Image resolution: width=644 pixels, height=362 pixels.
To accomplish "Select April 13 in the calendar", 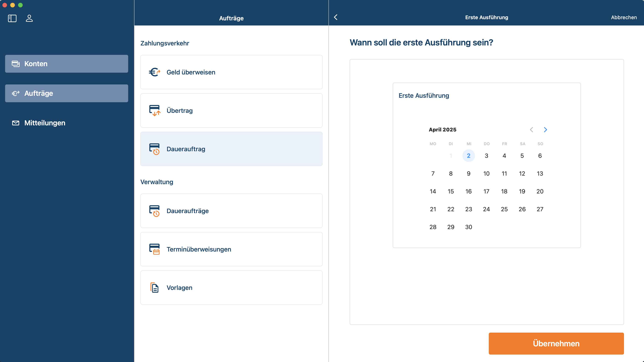I will [x=540, y=173].
